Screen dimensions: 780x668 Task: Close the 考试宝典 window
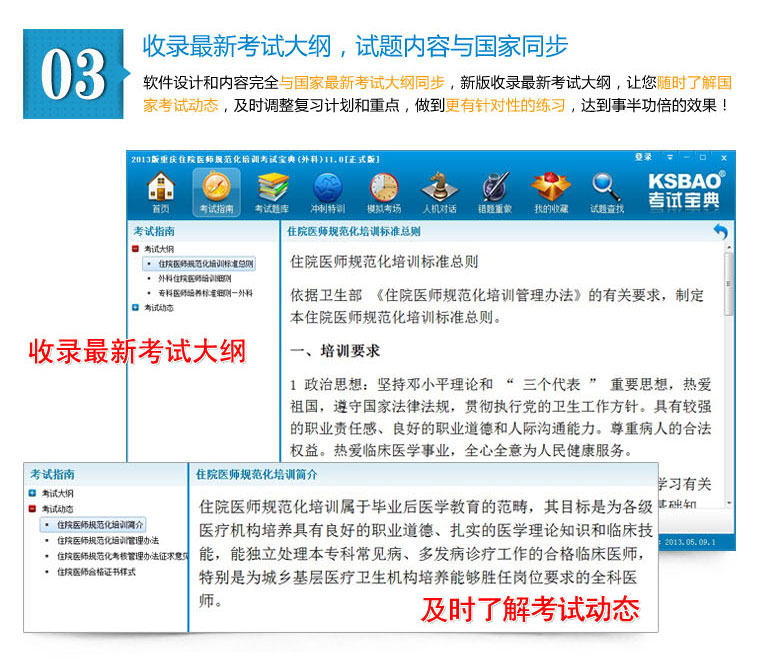(x=724, y=158)
